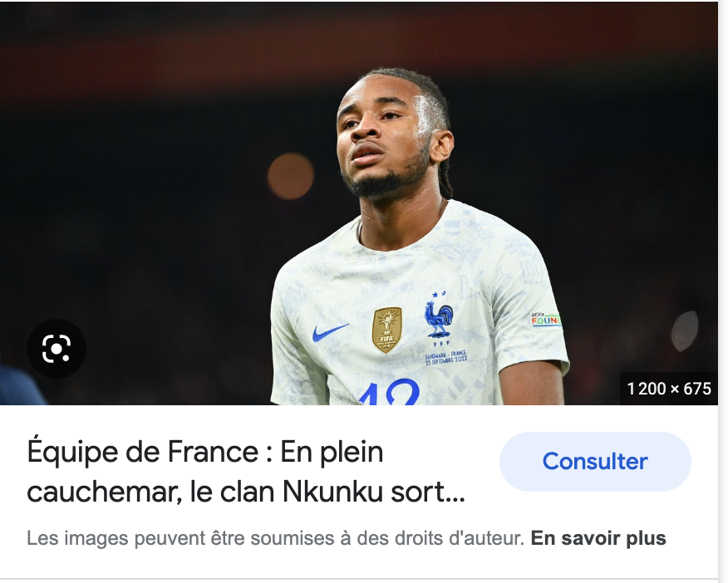
Task: Click the words 'le clan Nkunku sort…' in the title
Action: 327,491
